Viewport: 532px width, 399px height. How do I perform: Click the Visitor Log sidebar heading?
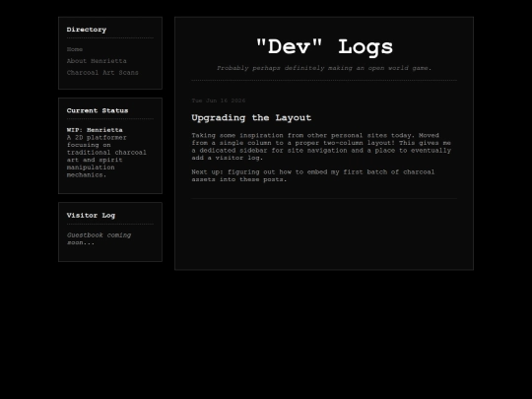tap(91, 216)
